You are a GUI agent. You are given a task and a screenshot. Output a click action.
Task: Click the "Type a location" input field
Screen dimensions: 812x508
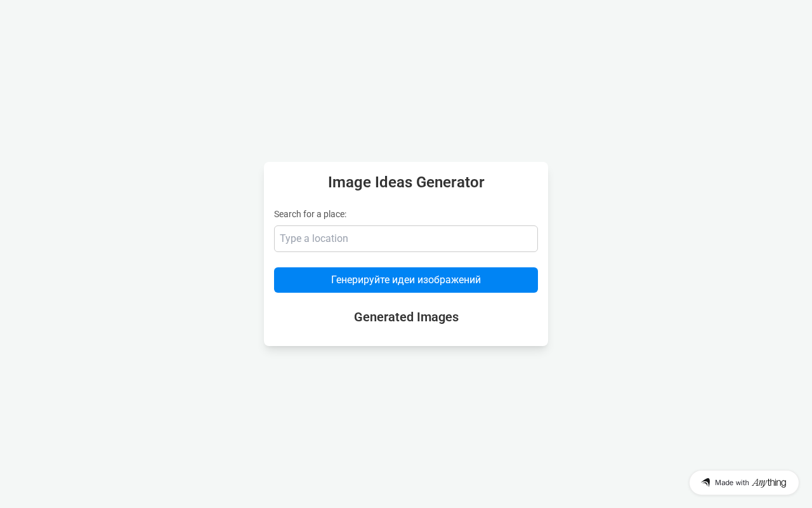[406, 239]
